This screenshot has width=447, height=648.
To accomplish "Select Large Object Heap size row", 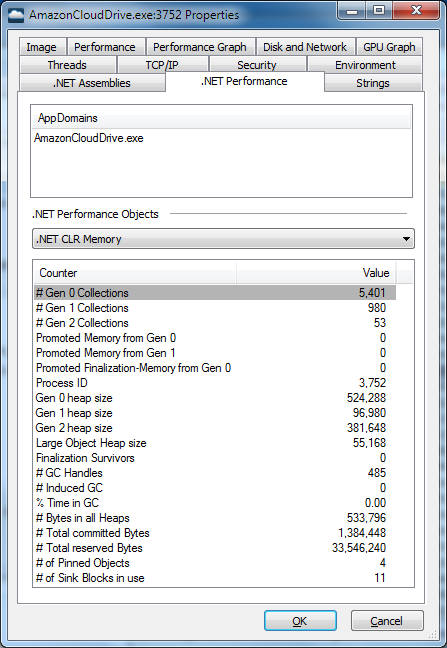I will (215, 443).
